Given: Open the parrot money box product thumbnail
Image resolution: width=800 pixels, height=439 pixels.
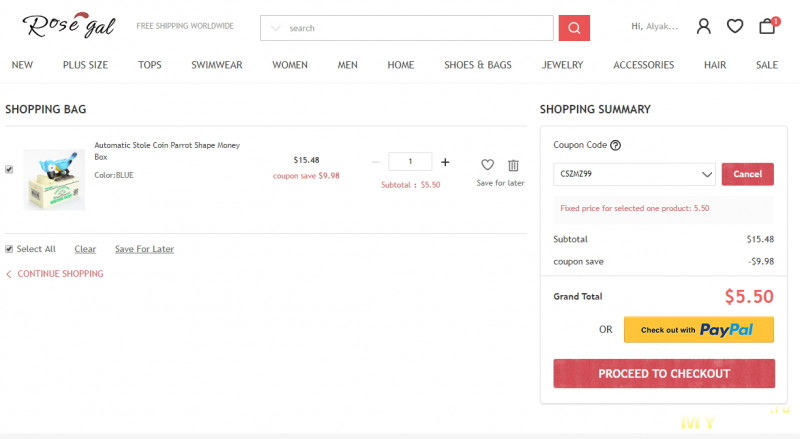Looking at the screenshot, I should click(54, 179).
